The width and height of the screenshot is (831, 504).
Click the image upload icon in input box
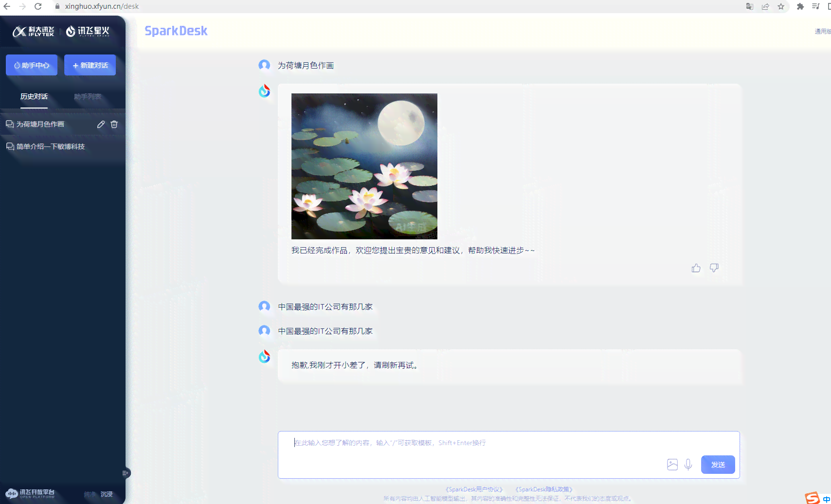(x=672, y=465)
